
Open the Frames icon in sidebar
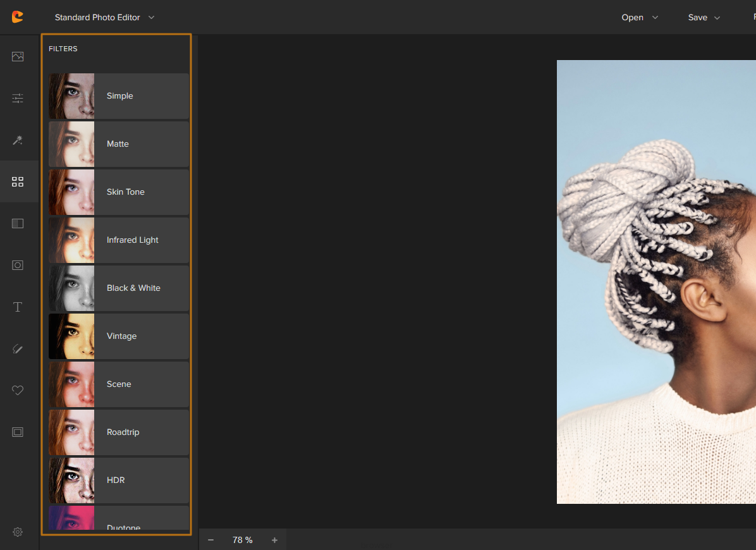tap(18, 432)
